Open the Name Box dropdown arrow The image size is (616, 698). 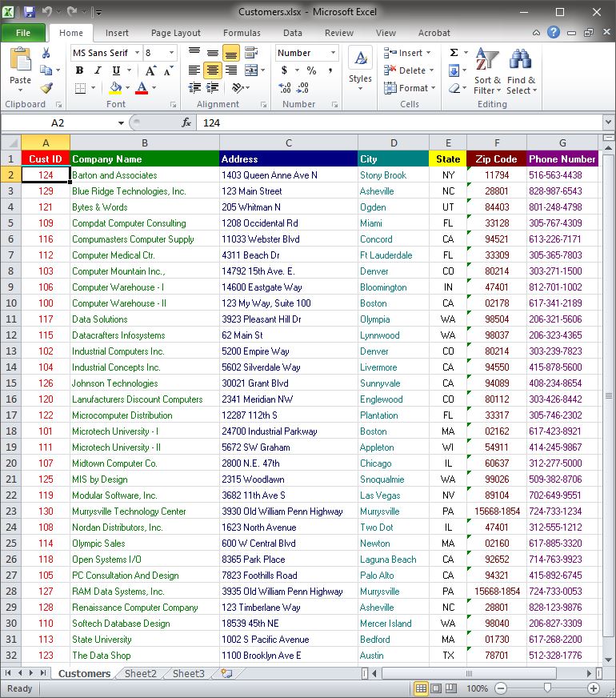121,122
